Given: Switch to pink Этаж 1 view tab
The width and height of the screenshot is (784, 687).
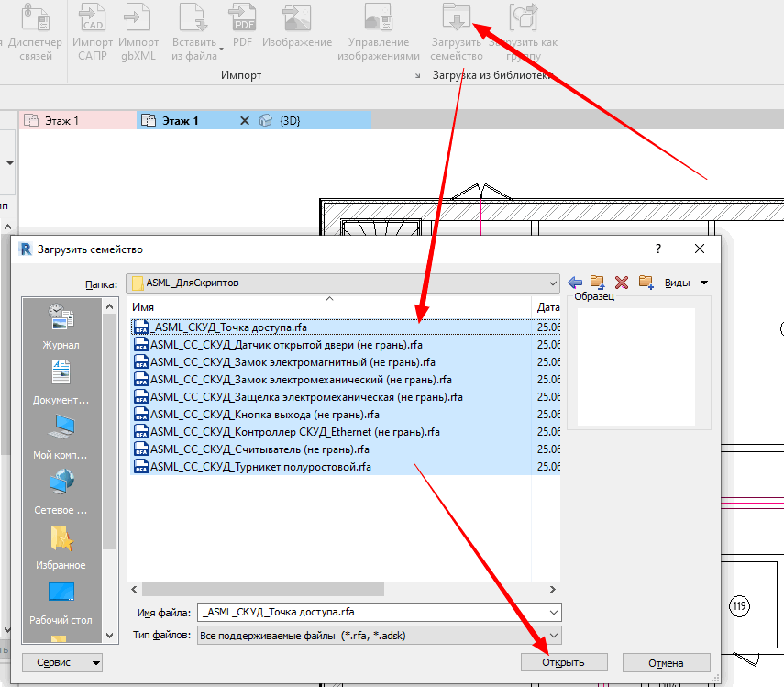Looking at the screenshot, I should point(78,120).
